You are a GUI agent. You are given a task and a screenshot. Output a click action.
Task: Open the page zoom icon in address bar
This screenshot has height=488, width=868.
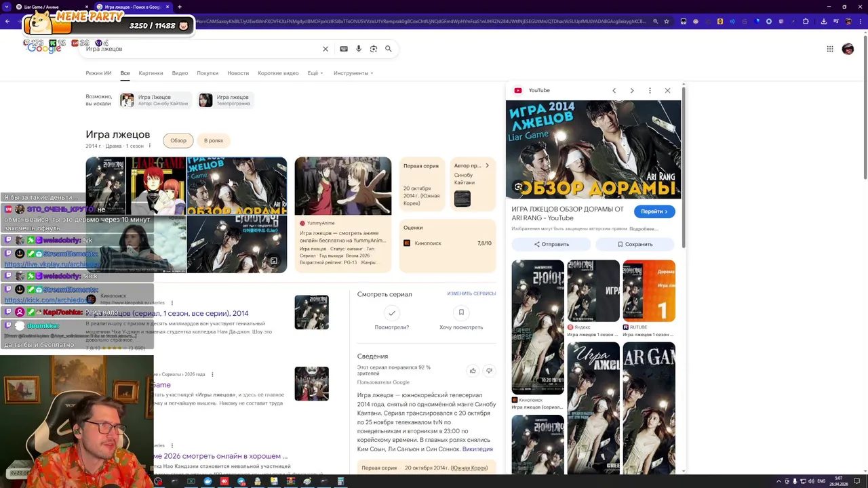pyautogui.click(x=655, y=21)
